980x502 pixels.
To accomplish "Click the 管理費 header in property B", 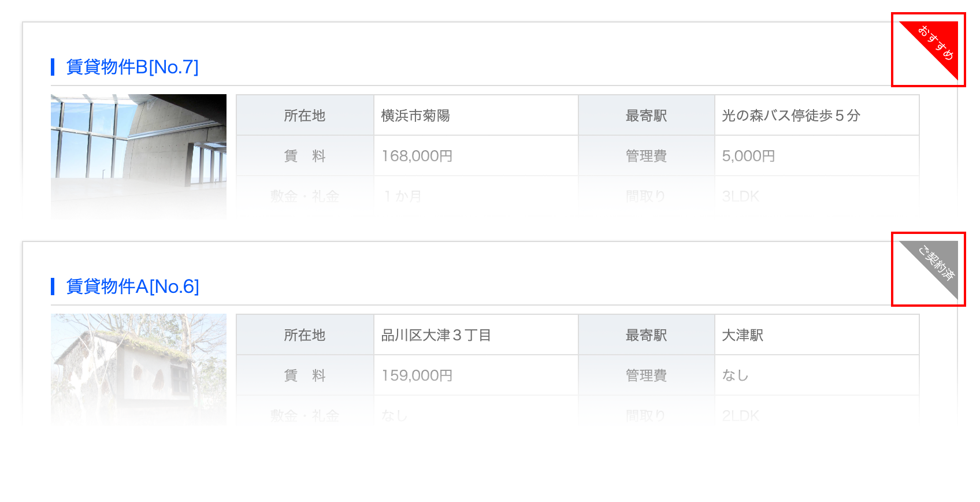I will pos(647,156).
